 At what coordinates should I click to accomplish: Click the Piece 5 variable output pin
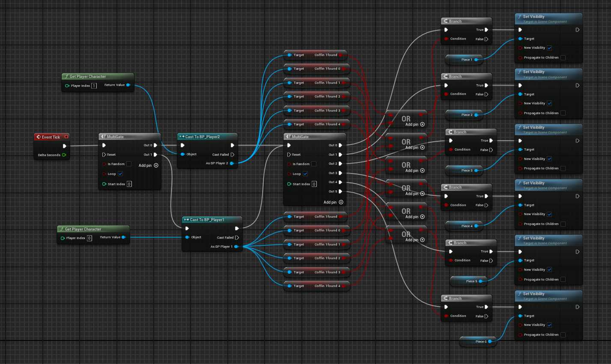480,281
